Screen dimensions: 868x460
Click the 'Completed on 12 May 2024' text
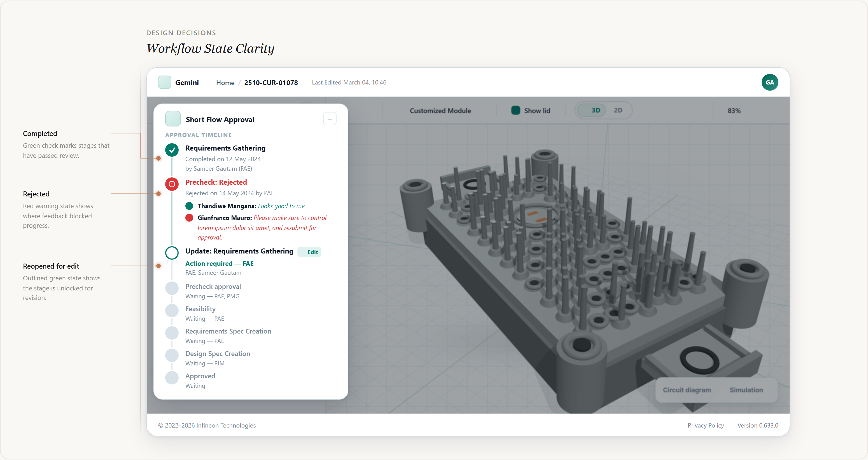[x=223, y=159]
